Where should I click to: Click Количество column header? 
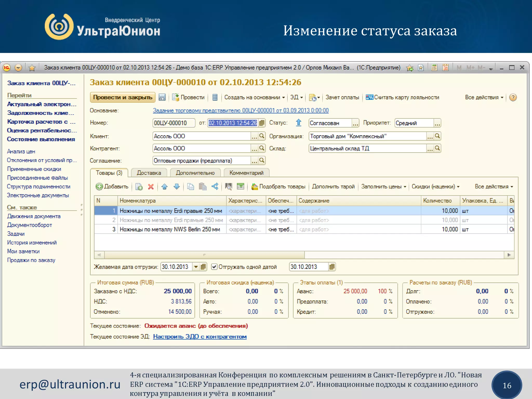click(440, 201)
